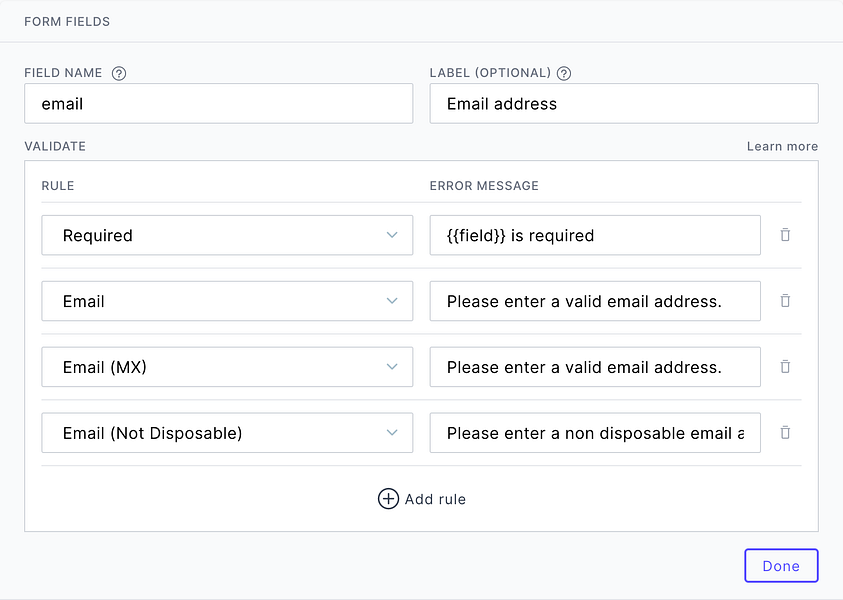Viewport: 843px width, 600px height.
Task: Edit the Email rule's error message field
Action: [595, 301]
